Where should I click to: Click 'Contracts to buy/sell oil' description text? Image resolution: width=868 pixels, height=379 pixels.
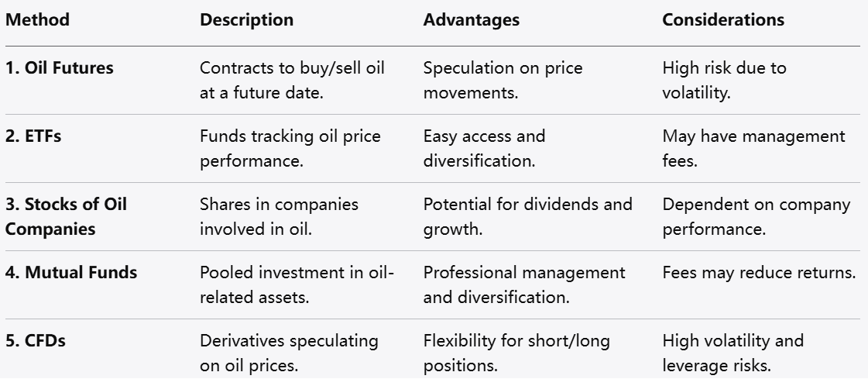292,78
